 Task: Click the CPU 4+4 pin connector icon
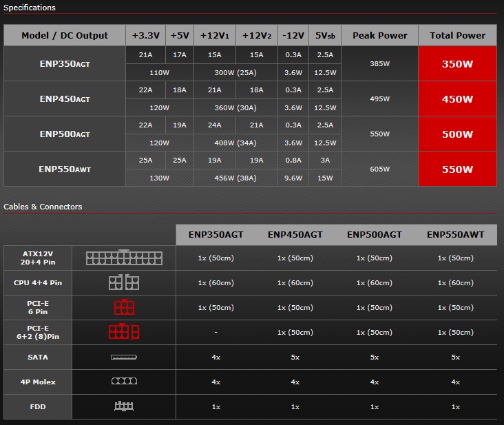[124, 282]
